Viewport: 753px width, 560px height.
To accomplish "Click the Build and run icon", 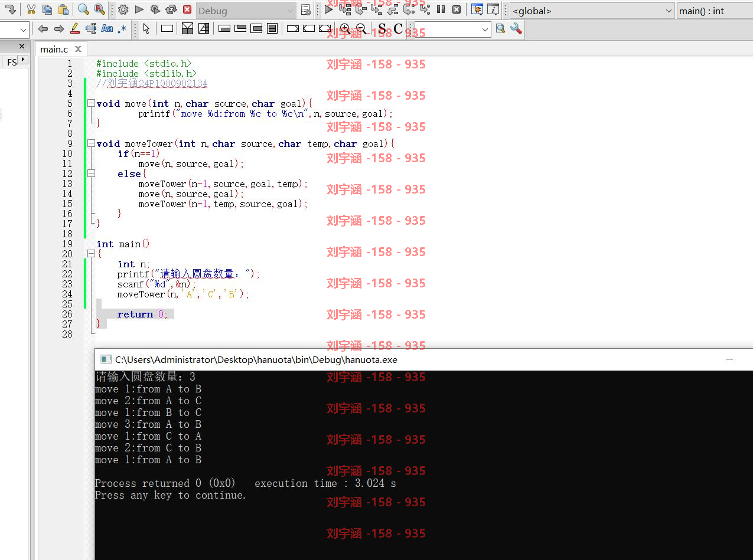I will (x=155, y=9).
